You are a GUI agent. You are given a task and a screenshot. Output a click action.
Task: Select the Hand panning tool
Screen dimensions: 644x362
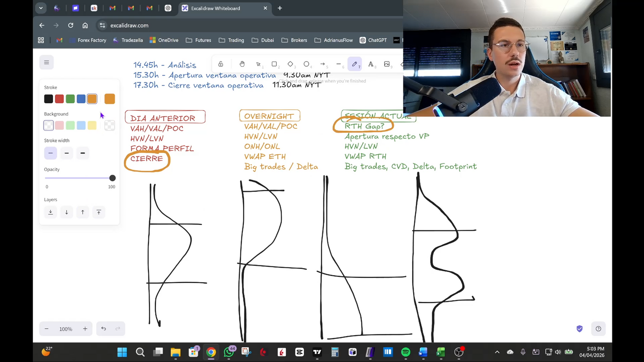[x=242, y=64]
